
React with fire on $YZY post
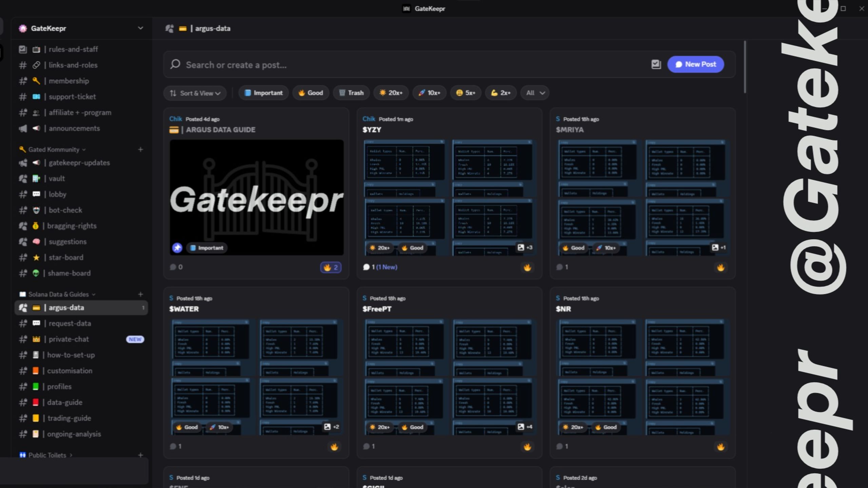pos(527,267)
